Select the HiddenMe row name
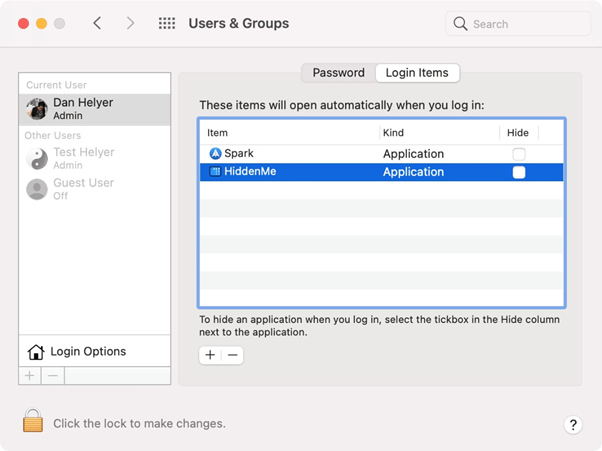This screenshot has width=602, height=451. (x=250, y=171)
